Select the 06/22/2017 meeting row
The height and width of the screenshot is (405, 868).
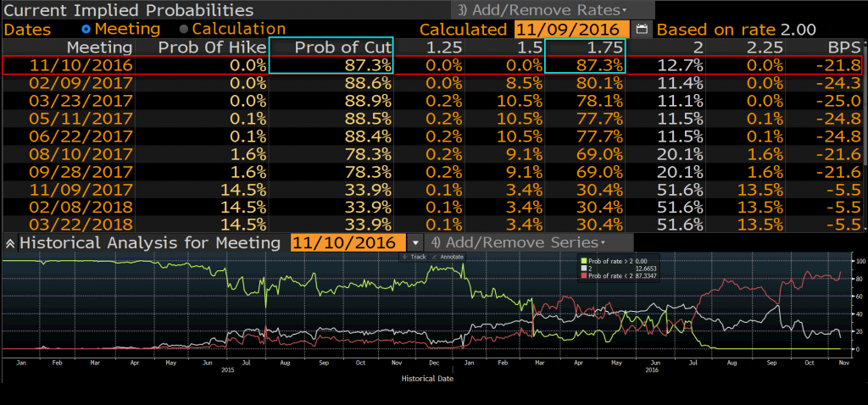click(x=433, y=136)
